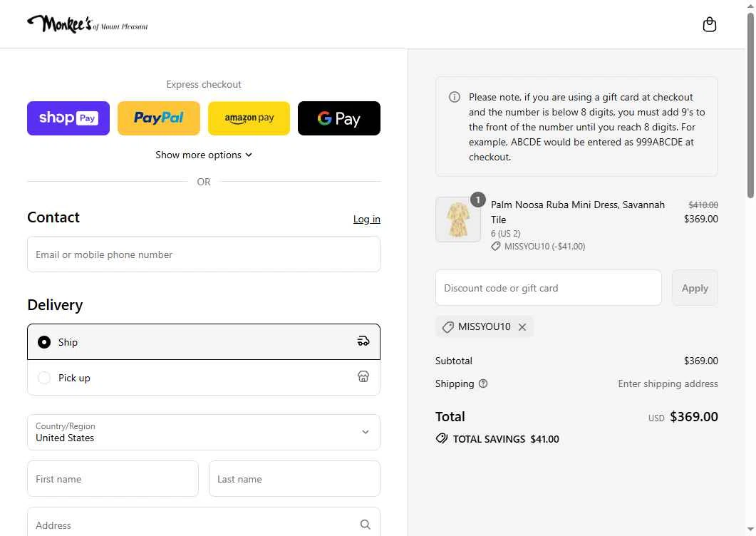Focus the Discount code or gift card field
This screenshot has width=756, height=536.
pyautogui.click(x=548, y=288)
